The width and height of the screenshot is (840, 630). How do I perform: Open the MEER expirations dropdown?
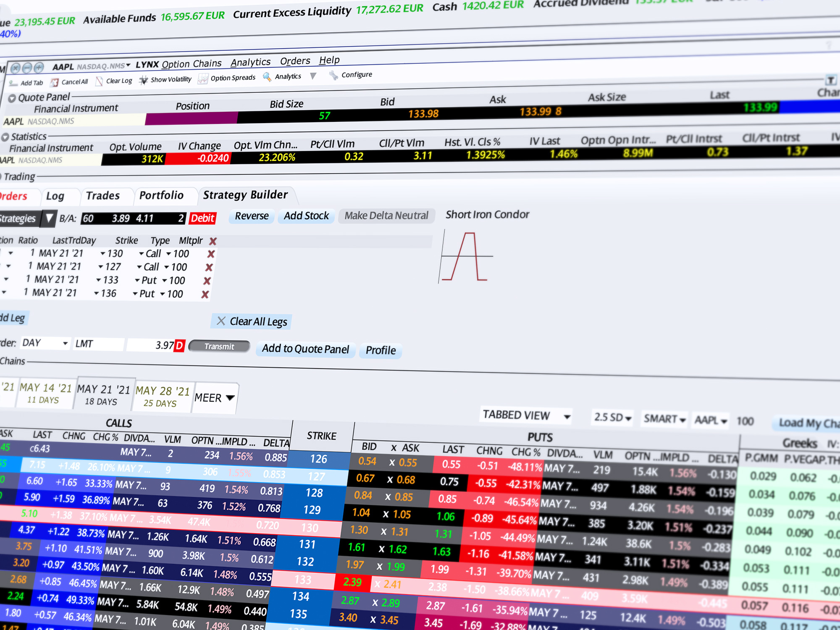(230, 398)
